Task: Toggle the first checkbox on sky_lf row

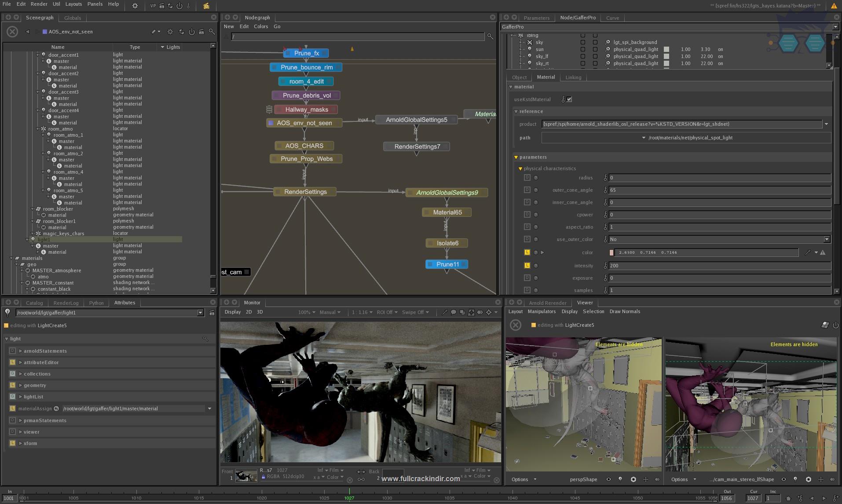Action: 583,56
